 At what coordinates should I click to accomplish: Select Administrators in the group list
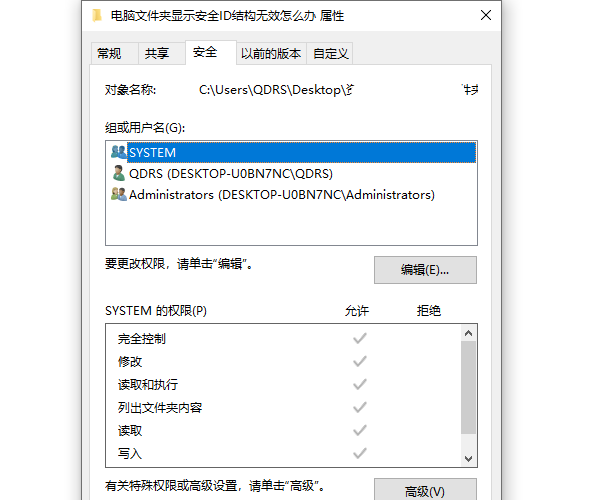click(281, 195)
